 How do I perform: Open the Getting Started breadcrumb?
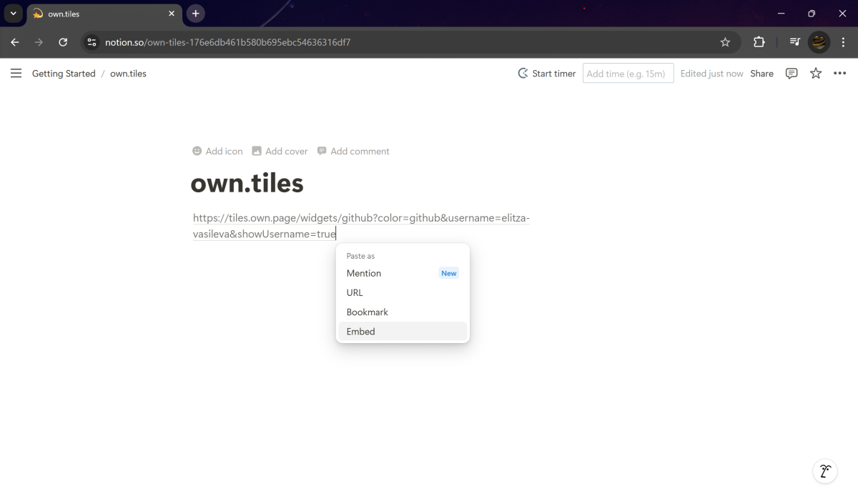(x=64, y=73)
